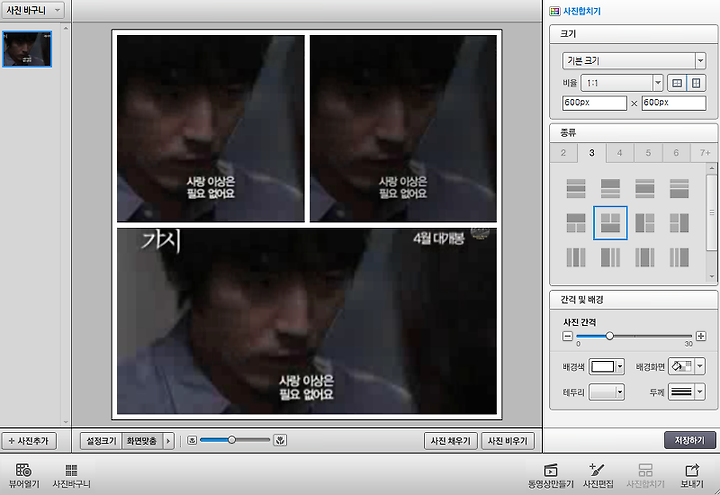Click the zoom in icon under canvas
This screenshot has height=495, width=720.
[x=280, y=440]
